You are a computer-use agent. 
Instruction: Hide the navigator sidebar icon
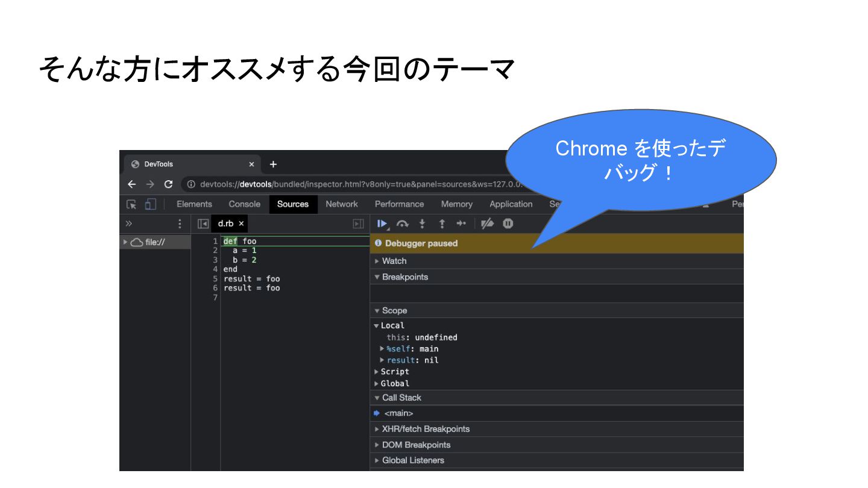point(203,224)
